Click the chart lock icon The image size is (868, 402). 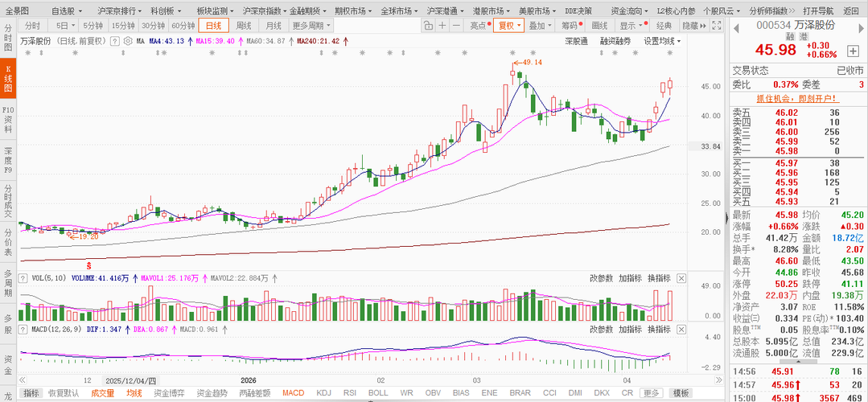pyautogui.click(x=428, y=26)
